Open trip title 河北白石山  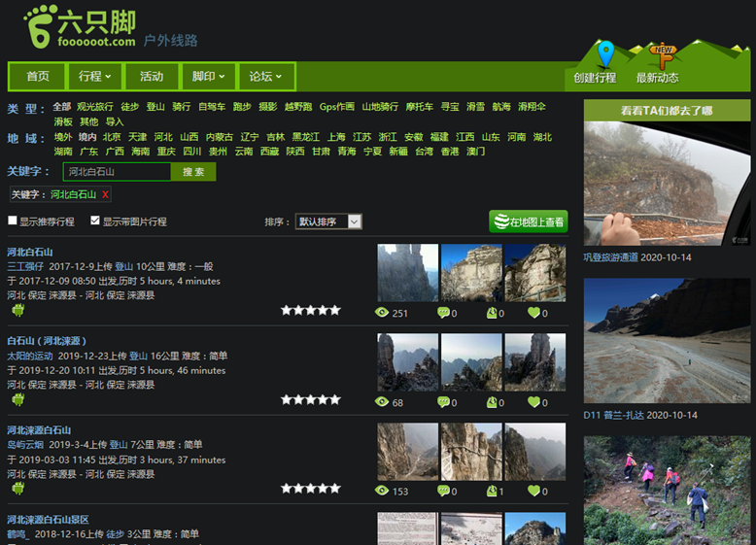[x=30, y=252]
